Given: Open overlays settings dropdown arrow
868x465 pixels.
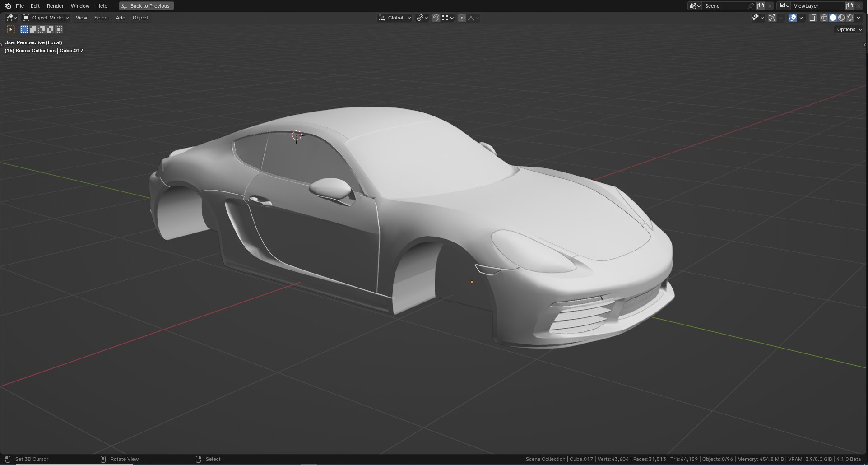Looking at the screenshot, I should pos(801,18).
